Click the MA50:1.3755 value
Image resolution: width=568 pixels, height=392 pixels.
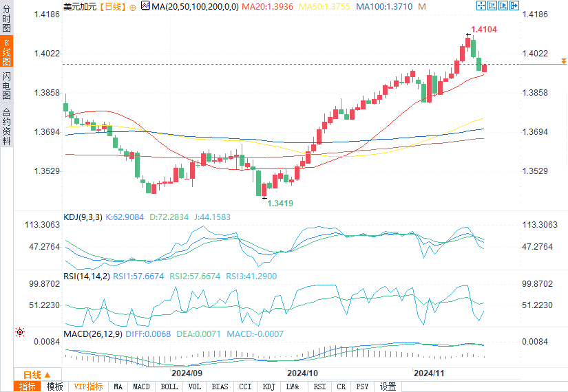click(x=324, y=6)
